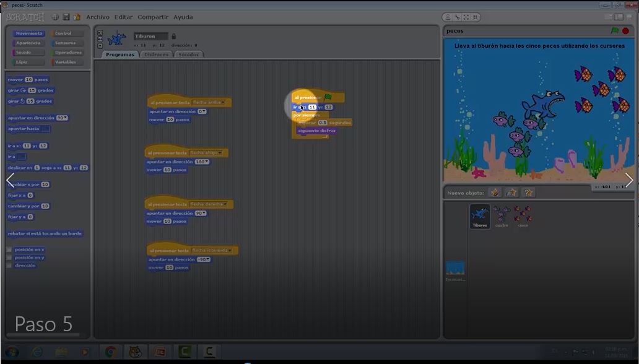Image resolution: width=639 pixels, height=364 pixels.
Task: Click 'mover 10 pasos' palette block
Action: coord(28,79)
